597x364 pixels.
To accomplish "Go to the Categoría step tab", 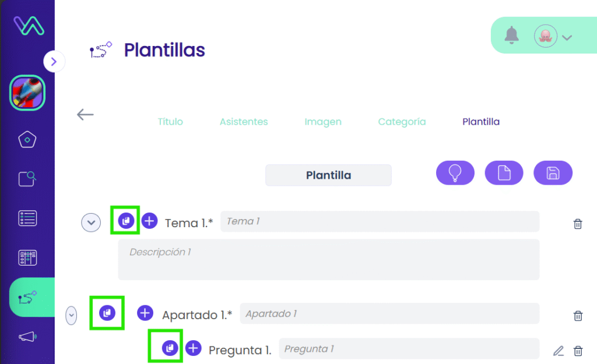I will tap(402, 122).
